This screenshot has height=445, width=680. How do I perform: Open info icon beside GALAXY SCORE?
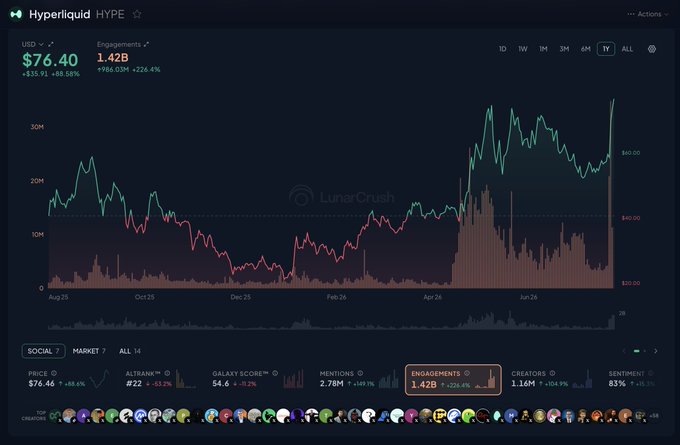pos(275,373)
